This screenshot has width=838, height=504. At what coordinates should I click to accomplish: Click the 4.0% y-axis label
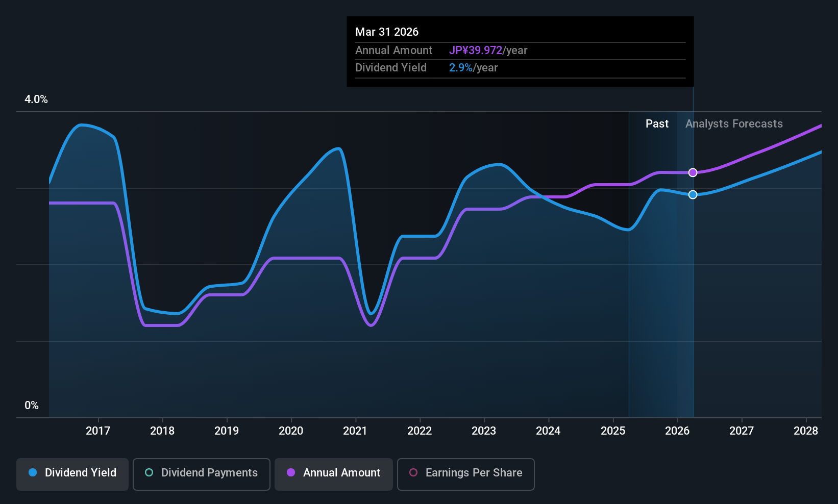pyautogui.click(x=36, y=99)
